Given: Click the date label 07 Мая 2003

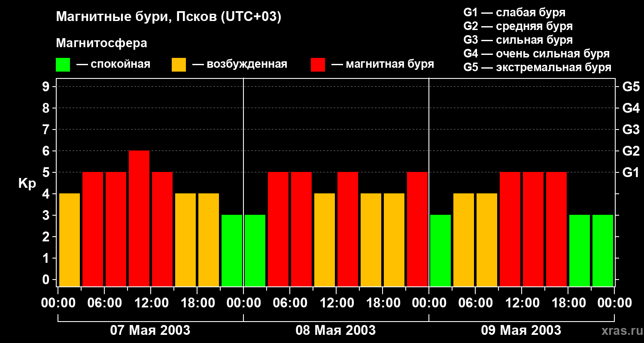Looking at the screenshot, I should (x=150, y=330).
